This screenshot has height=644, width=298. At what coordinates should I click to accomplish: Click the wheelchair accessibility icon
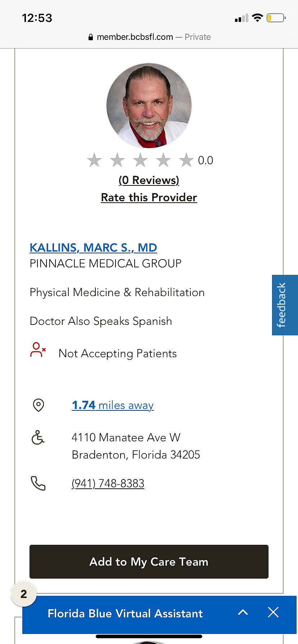point(38,437)
